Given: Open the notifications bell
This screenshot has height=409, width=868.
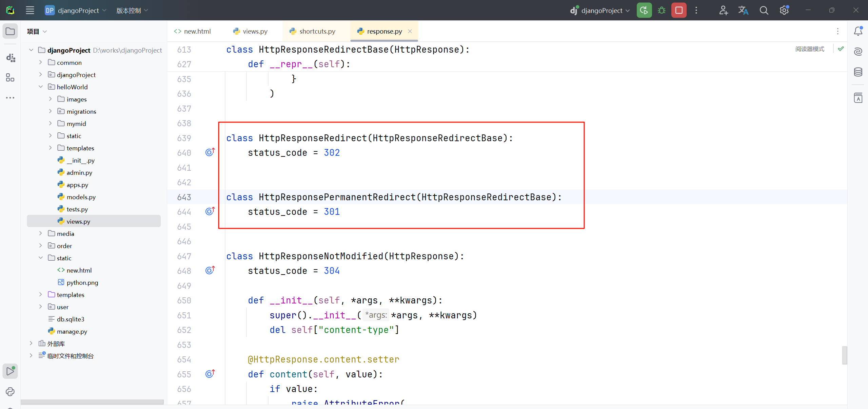Looking at the screenshot, I should pos(858,31).
